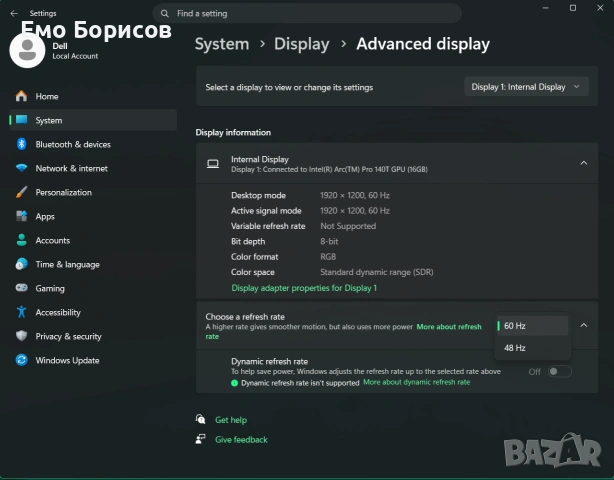Click the Personalization brush icon

click(21, 192)
